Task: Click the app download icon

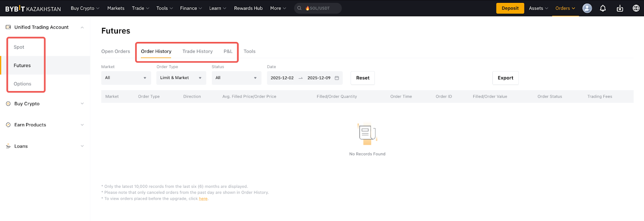Action: click(620, 8)
